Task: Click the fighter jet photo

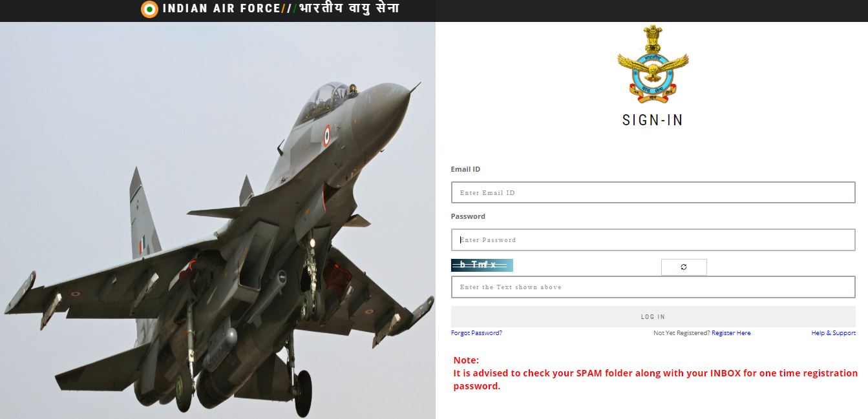Action: tap(217, 220)
